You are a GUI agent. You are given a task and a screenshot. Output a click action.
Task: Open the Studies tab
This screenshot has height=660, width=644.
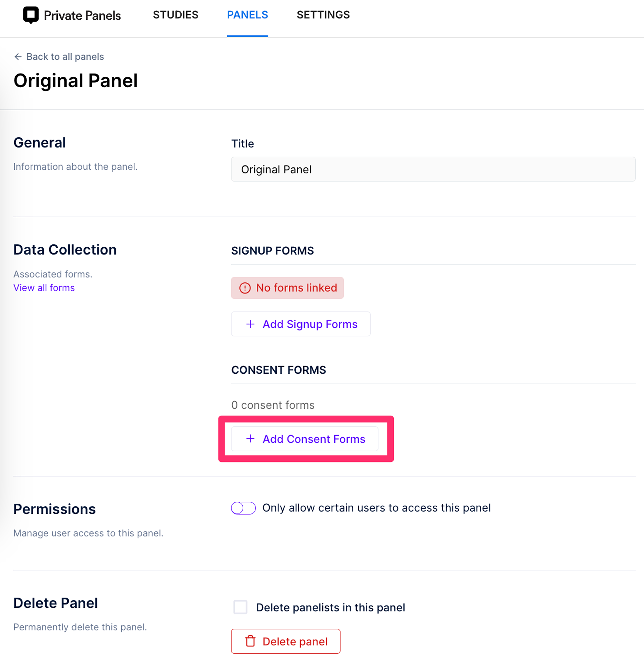tap(176, 15)
